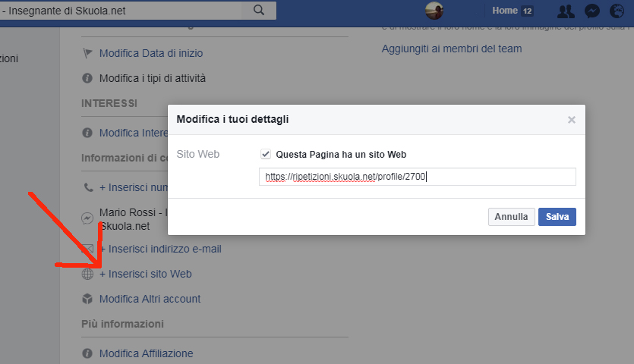The image size is (634, 364).
Task: Click phone icon beside Inserisci numero
Action: 87,187
